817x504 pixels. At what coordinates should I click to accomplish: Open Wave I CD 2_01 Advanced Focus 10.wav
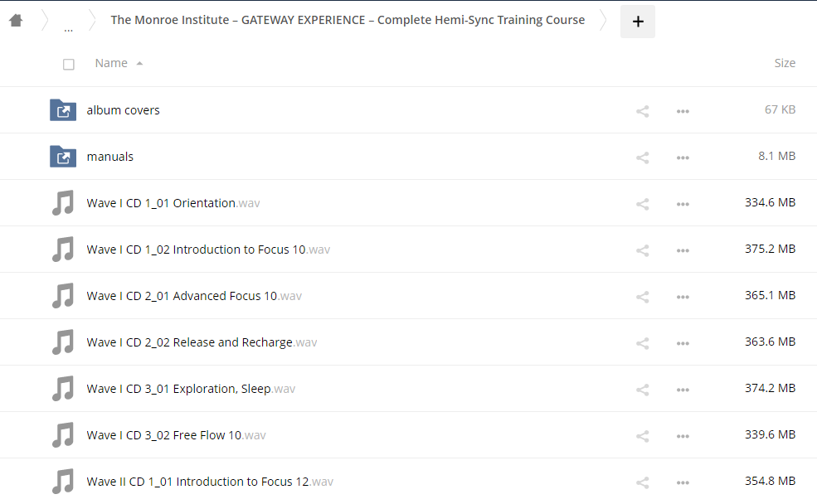point(194,296)
